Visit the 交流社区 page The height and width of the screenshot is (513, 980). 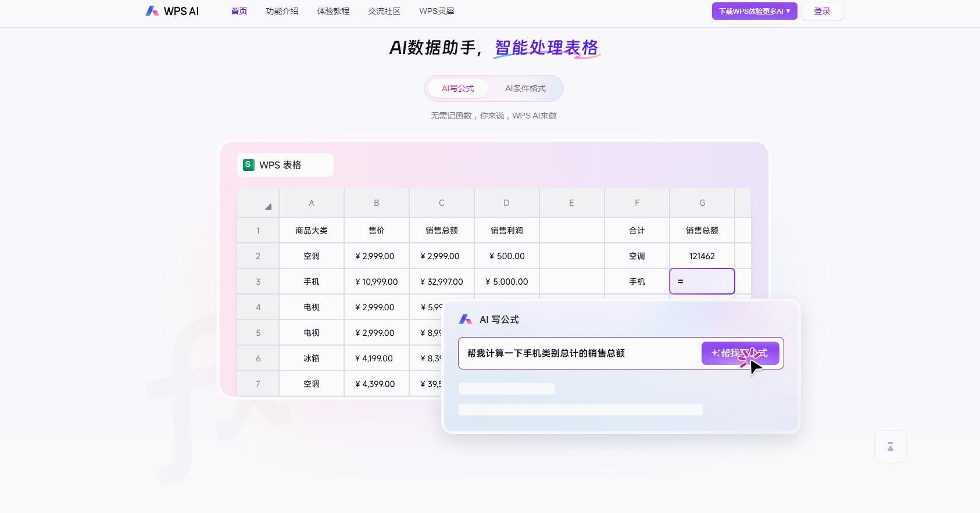tap(384, 11)
